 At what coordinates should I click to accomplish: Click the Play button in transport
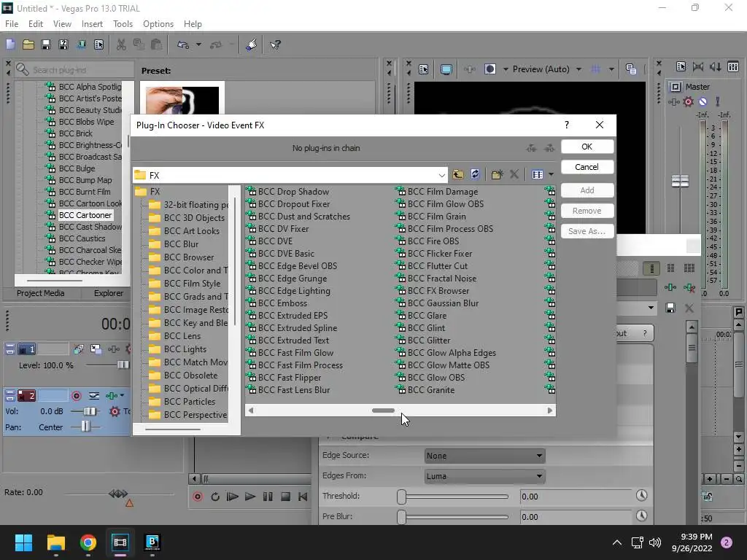click(x=250, y=497)
